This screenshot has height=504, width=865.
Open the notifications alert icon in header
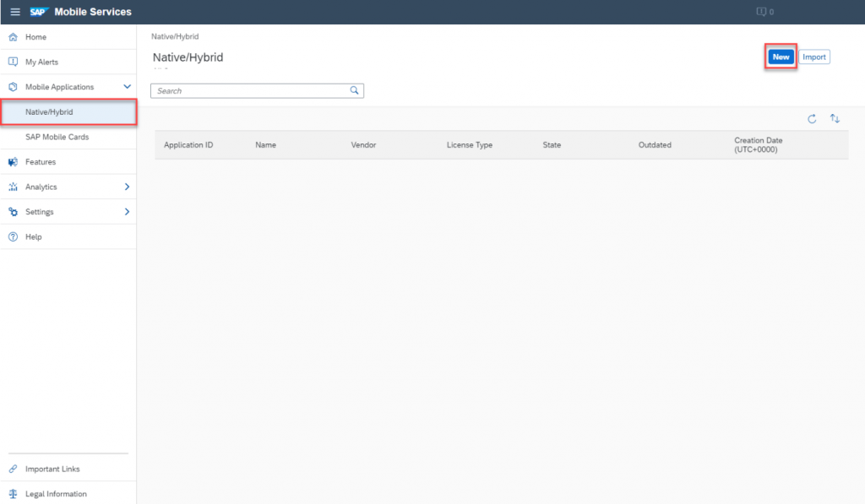[x=761, y=12]
